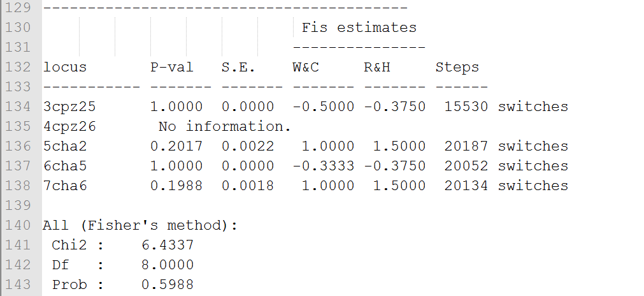The image size is (644, 296).
Task: Click the Prob value 0.5988
Action: click(168, 285)
